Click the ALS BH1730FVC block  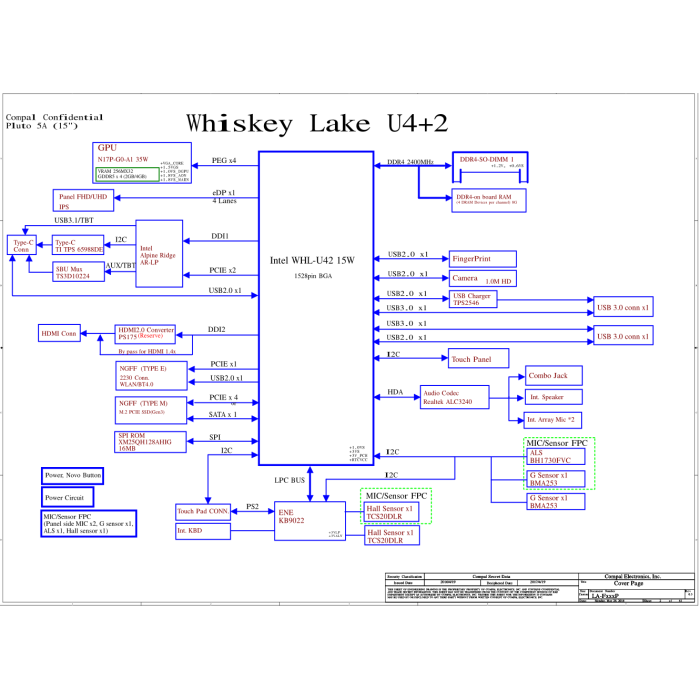click(x=555, y=457)
